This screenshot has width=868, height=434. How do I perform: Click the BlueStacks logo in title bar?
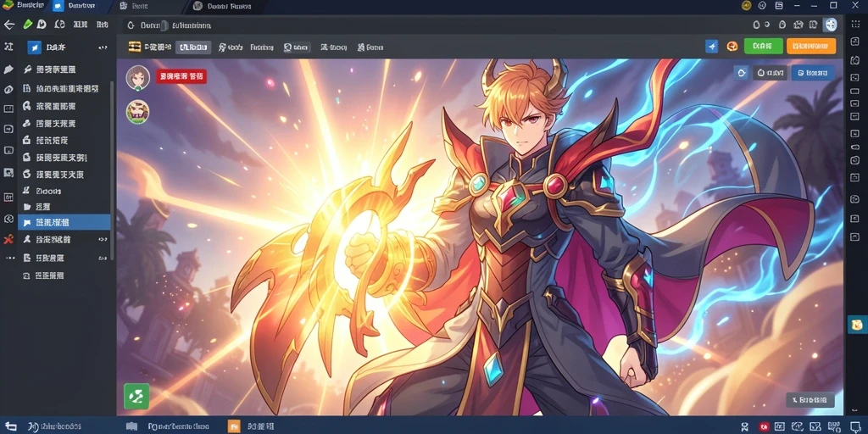pos(8,6)
